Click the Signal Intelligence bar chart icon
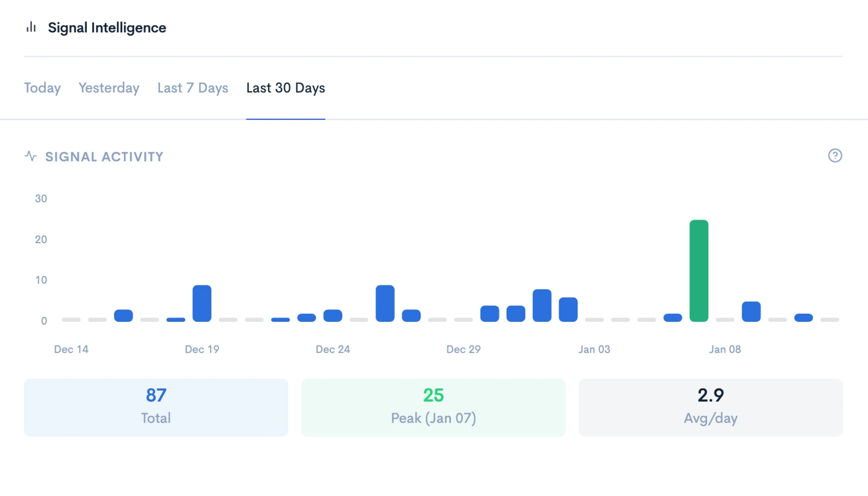 click(x=31, y=27)
